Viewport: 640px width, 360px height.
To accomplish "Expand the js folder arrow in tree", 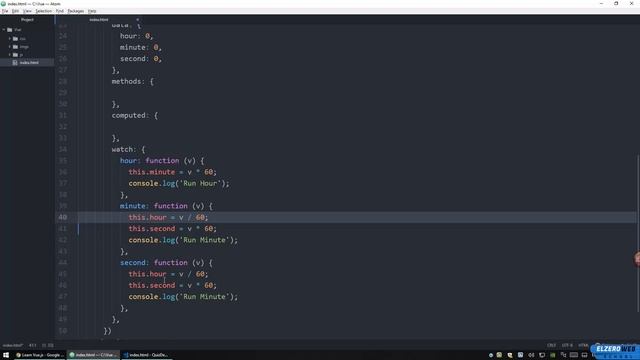I will (x=10, y=55).
